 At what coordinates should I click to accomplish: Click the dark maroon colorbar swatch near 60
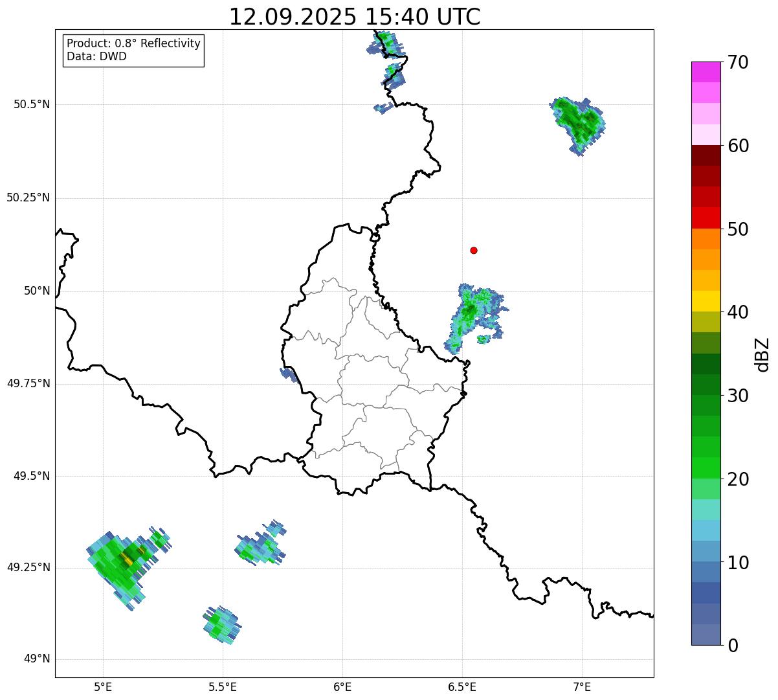click(706, 155)
